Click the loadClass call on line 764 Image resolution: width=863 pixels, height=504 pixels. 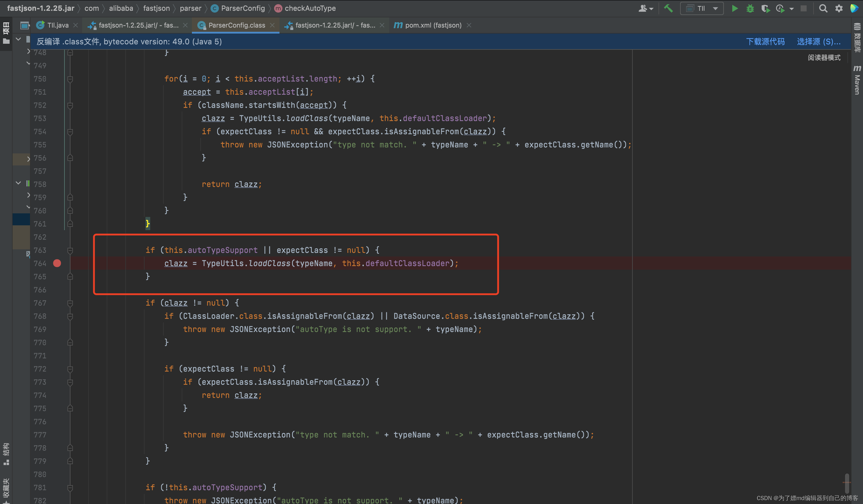point(269,263)
